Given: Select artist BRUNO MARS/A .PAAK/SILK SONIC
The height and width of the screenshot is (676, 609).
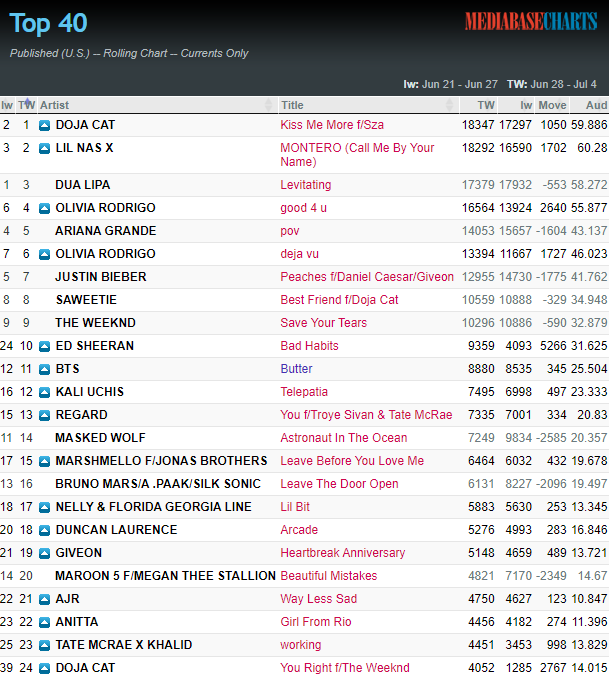Looking at the screenshot, I should (x=158, y=484).
